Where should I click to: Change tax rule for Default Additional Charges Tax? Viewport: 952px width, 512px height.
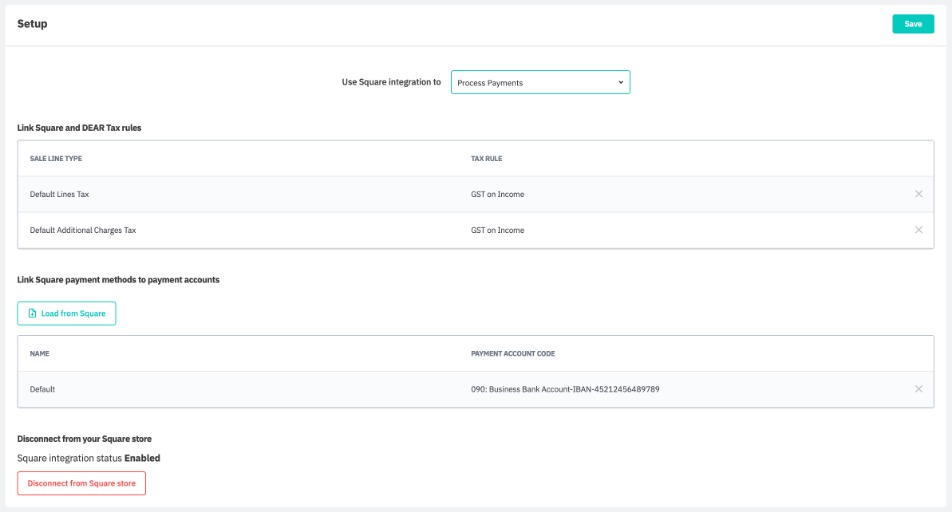(497, 230)
